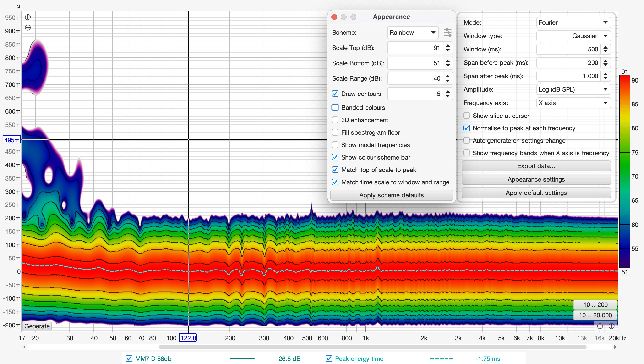Decrease Span after peak with its down arrow
The image size is (644, 364).
[606, 78]
